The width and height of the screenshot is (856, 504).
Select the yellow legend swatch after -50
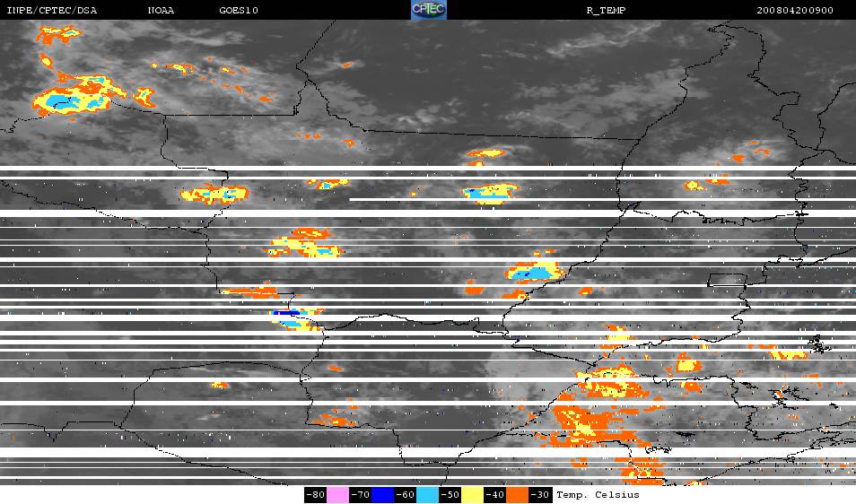(x=472, y=495)
